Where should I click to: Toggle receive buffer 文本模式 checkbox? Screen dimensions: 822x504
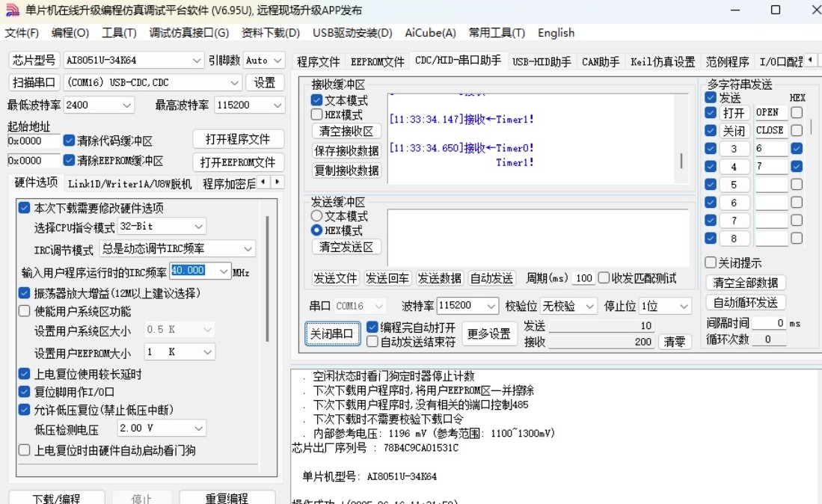click(316, 99)
